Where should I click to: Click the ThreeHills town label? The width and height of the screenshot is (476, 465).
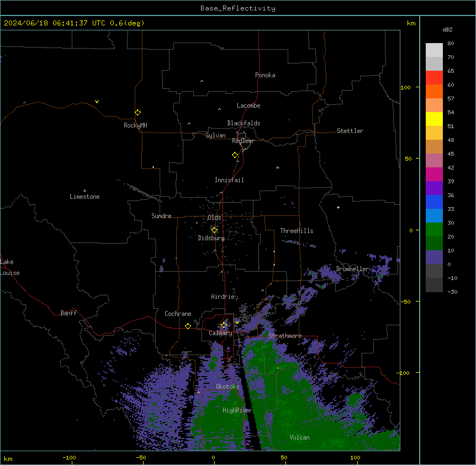[x=297, y=231]
